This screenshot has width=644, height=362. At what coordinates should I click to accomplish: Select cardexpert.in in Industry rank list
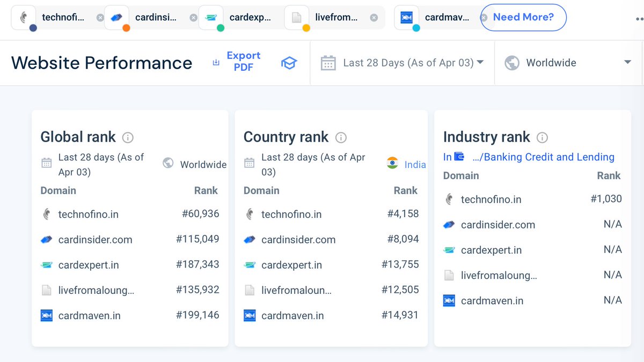point(491,250)
